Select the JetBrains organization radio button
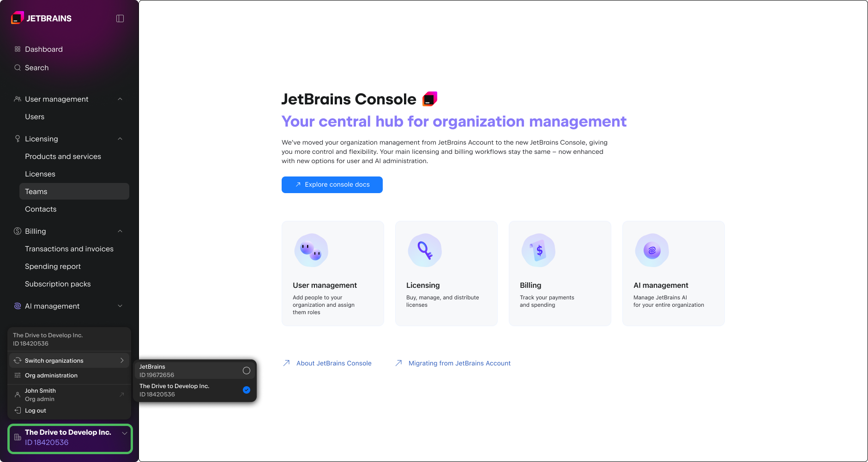This screenshot has width=868, height=462. (246, 371)
